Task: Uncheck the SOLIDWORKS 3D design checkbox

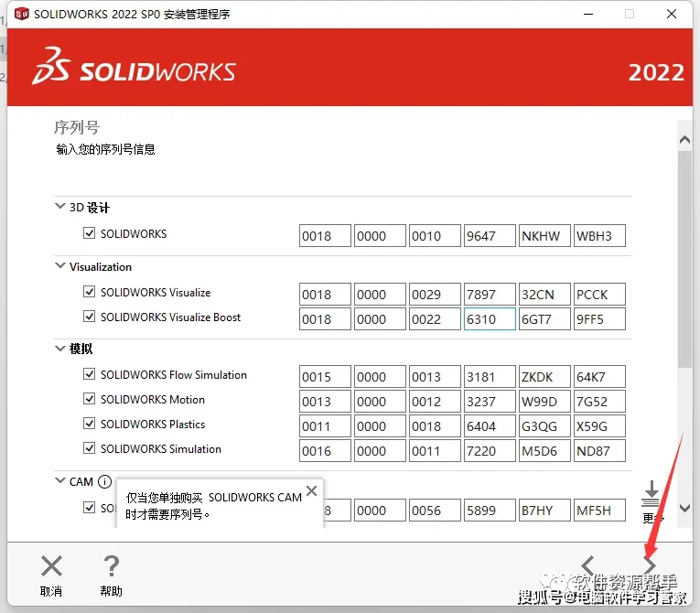Action: coord(90,233)
